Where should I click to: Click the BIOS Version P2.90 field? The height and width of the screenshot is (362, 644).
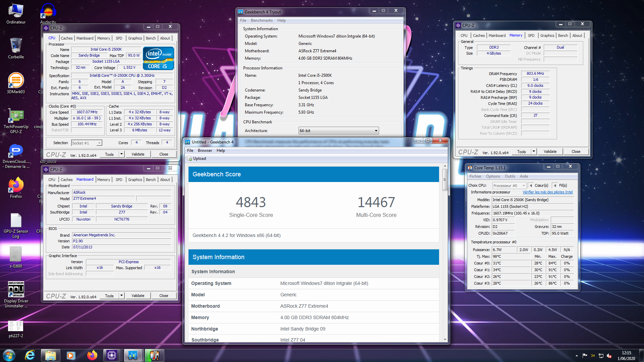coord(122,241)
